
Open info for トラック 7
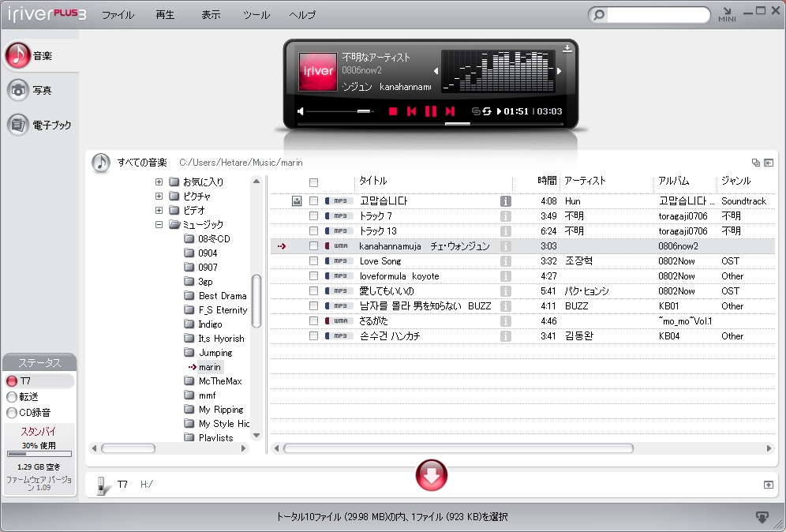click(x=505, y=216)
